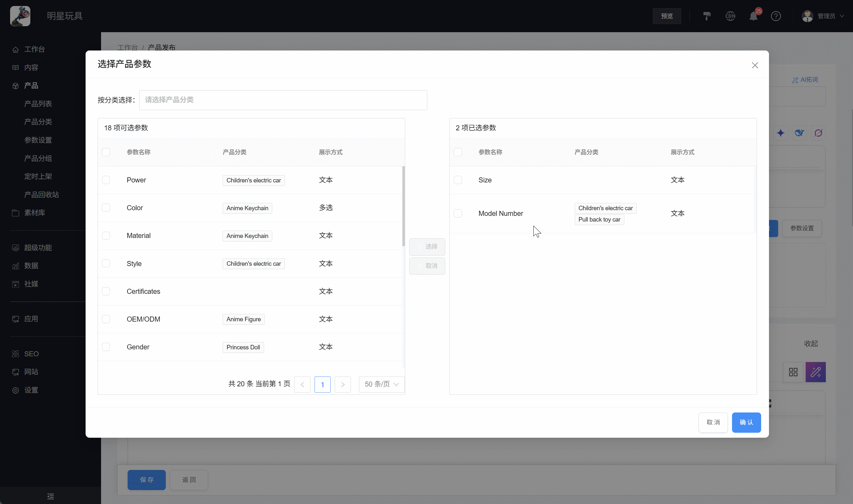853x504 pixels.
Task: Click the grid layout view icon
Action: pyautogui.click(x=793, y=372)
